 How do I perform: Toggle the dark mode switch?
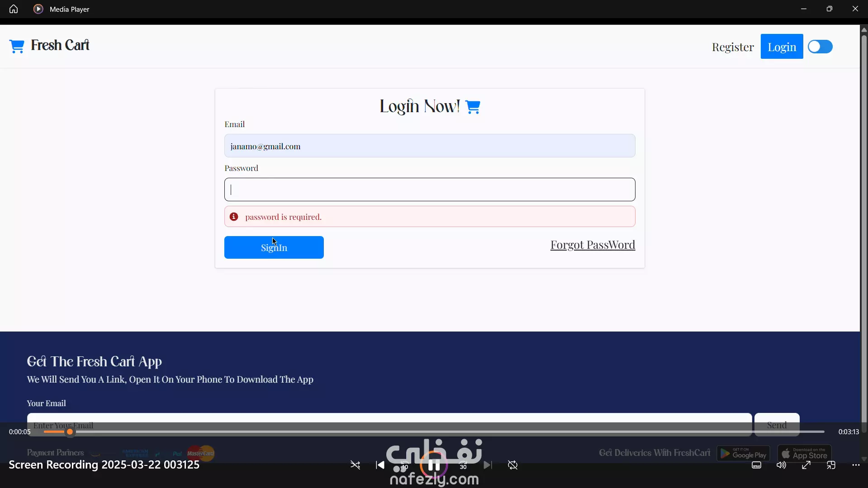[x=820, y=47]
